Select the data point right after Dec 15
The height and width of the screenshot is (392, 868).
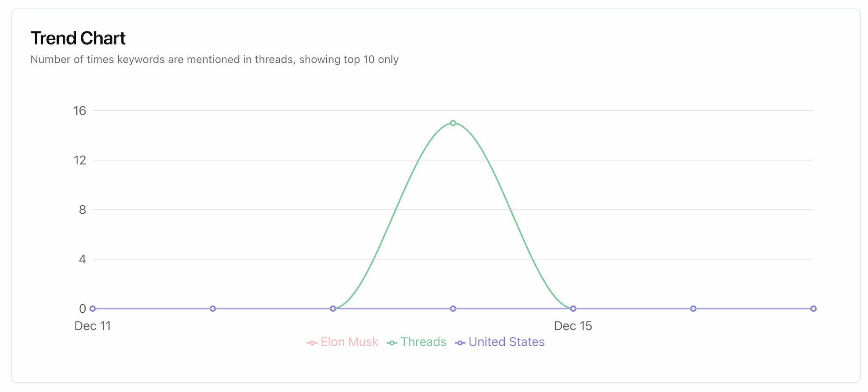(693, 308)
